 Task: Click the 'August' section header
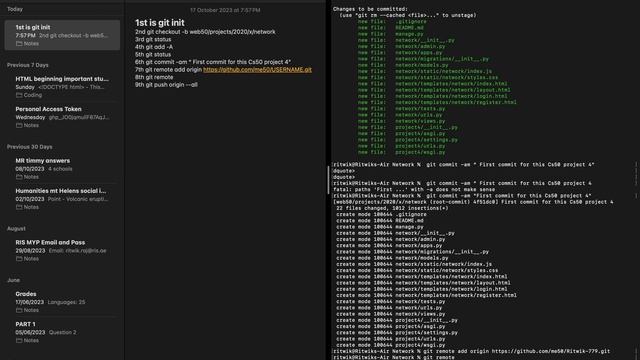tap(16, 229)
